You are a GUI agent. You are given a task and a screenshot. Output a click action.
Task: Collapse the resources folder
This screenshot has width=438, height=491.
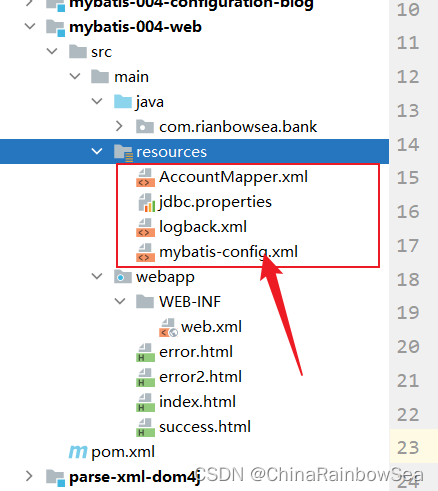97,152
